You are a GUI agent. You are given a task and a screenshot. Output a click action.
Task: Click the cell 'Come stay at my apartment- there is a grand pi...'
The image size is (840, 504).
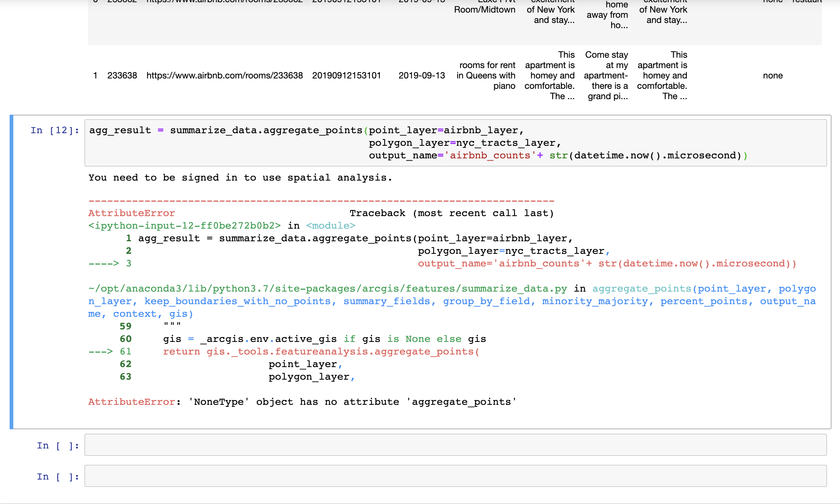point(606,75)
